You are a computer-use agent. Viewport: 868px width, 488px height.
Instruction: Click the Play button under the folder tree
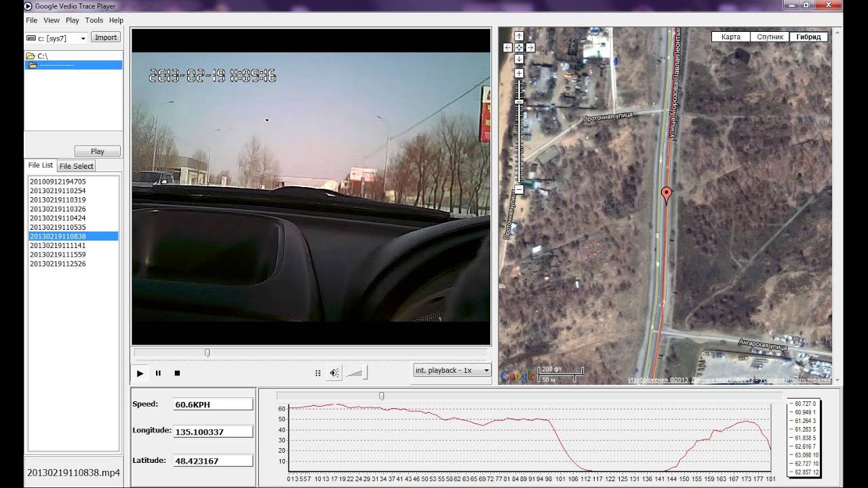(x=98, y=151)
